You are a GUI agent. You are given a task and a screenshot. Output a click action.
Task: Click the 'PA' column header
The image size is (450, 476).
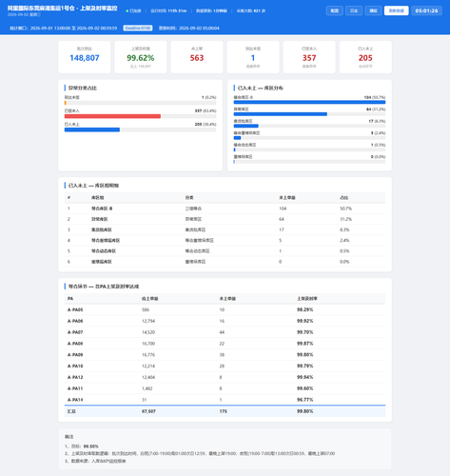[x=70, y=299]
